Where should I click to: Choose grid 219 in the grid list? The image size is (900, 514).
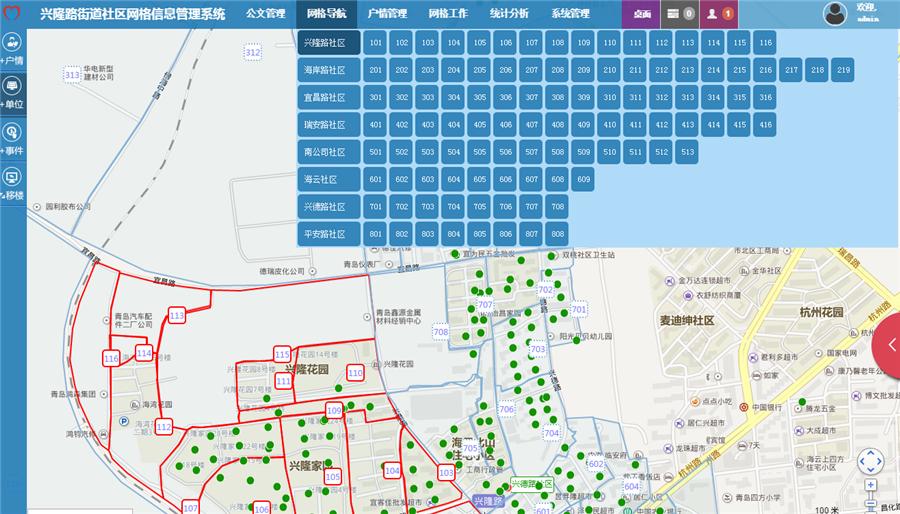click(843, 70)
